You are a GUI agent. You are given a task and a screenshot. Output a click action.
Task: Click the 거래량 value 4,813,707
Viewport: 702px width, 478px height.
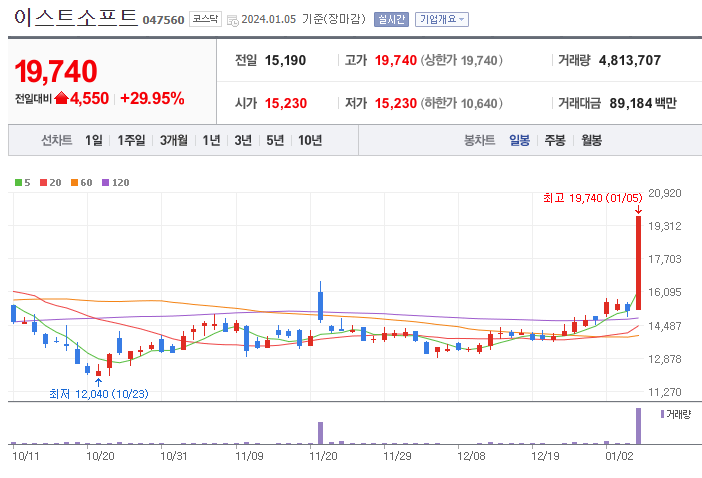tap(629, 60)
